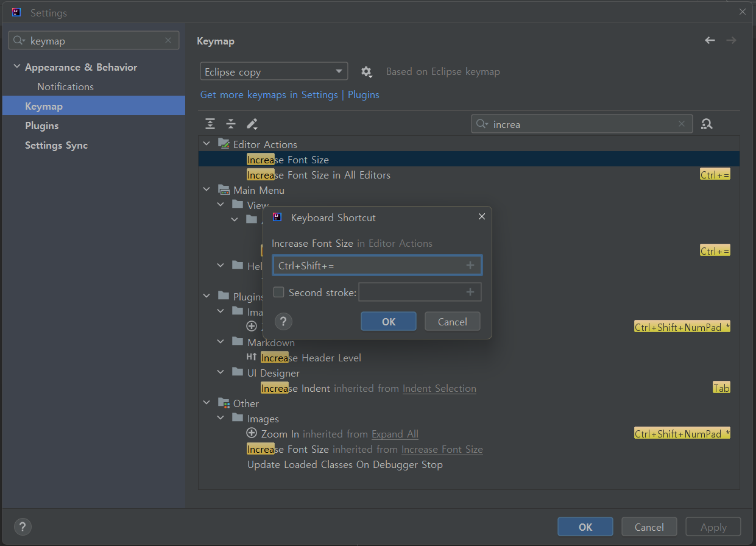
Task: Select 'Increase Header Level' row
Action: point(469,358)
